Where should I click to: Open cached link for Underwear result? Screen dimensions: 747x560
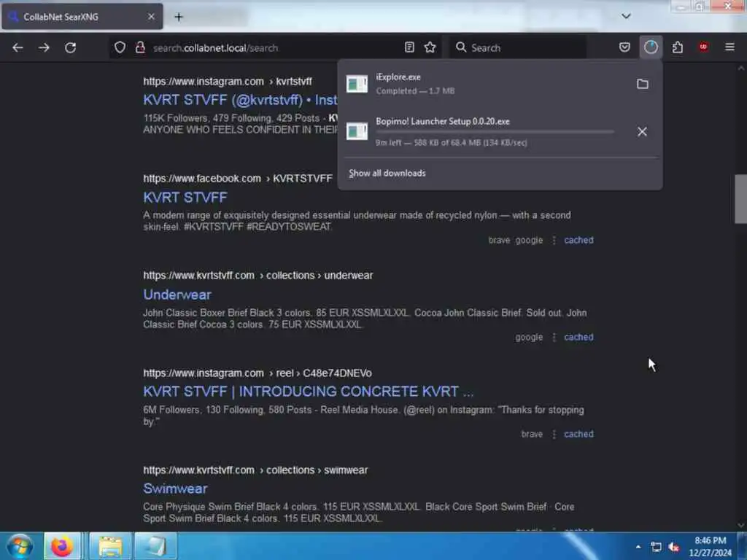pos(578,337)
